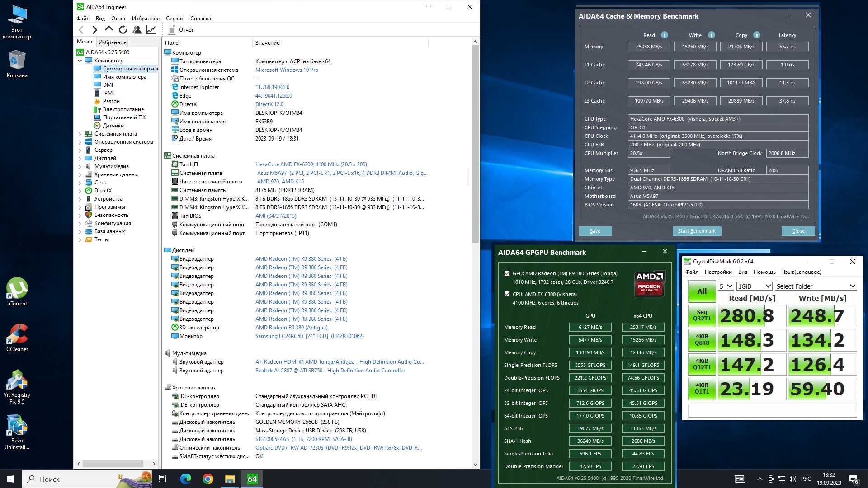868x488 pixels.
Task: Click the CrystalDiskMark bottom text field
Action: point(772,411)
